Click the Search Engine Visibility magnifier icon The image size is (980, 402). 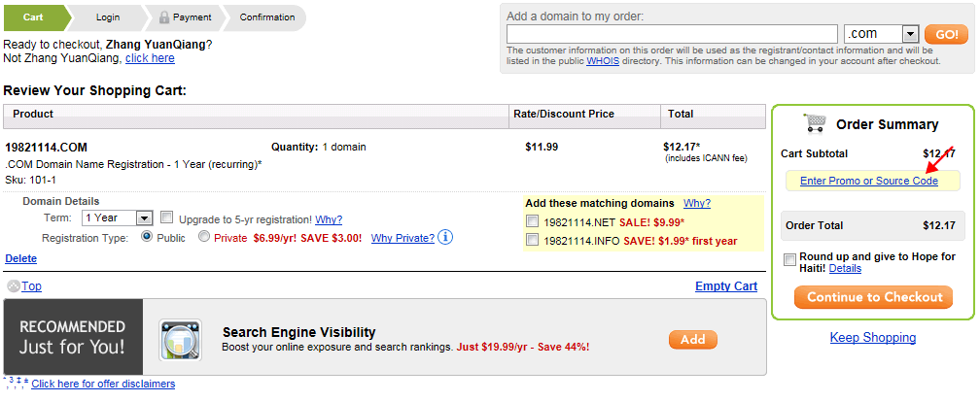[180, 340]
